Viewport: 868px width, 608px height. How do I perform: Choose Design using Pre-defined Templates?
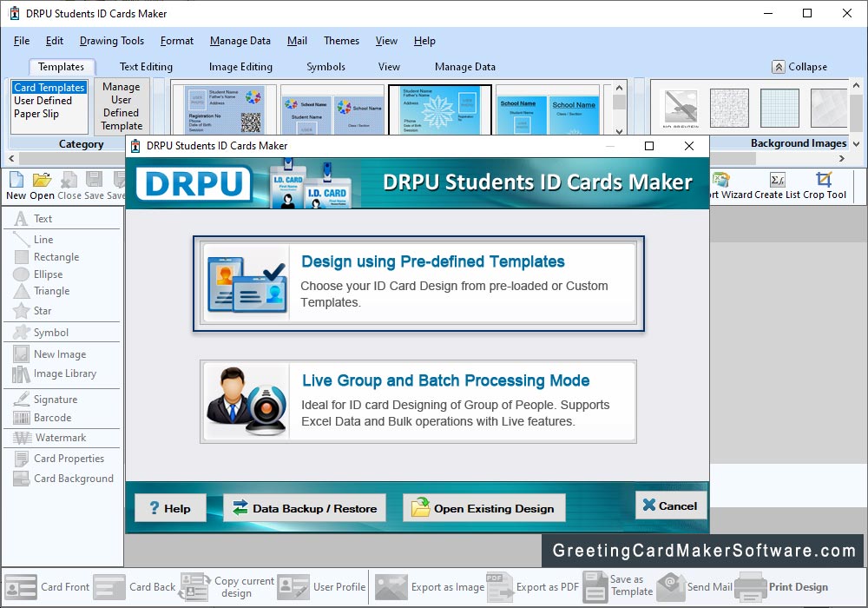[418, 283]
